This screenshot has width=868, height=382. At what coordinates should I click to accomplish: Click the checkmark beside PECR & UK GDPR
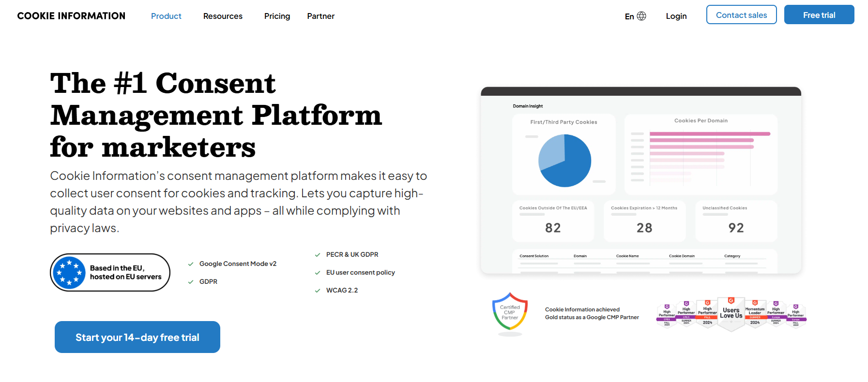[318, 255]
